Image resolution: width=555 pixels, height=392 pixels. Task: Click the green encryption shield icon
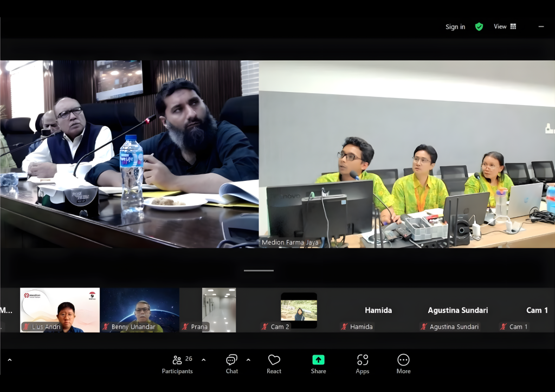[x=479, y=27]
